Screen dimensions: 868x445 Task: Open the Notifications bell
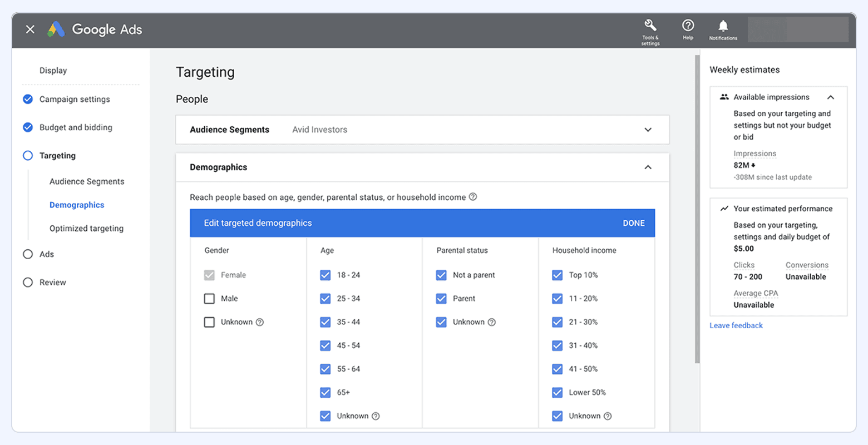[723, 26]
